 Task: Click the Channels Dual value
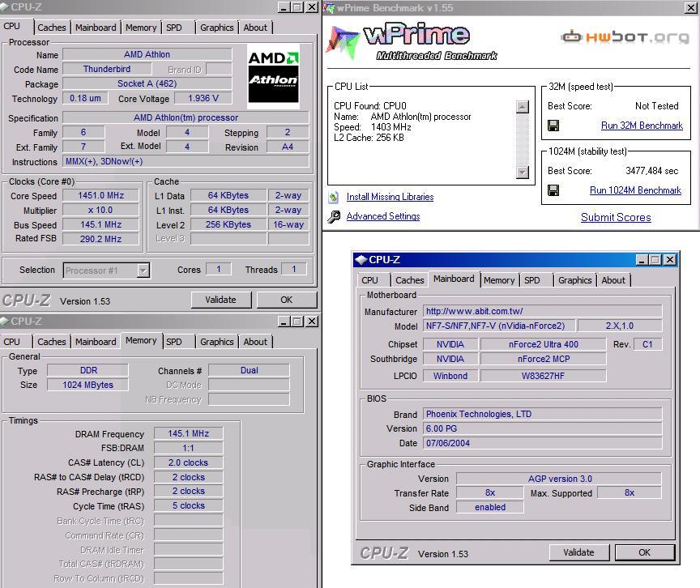pyautogui.click(x=249, y=370)
